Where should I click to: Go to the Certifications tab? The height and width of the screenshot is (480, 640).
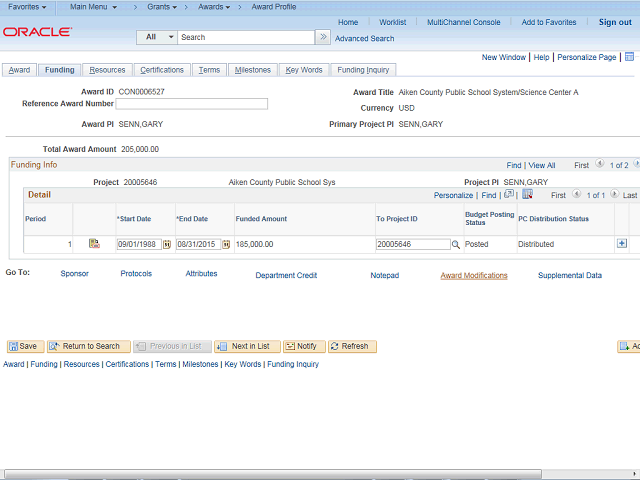coord(162,70)
